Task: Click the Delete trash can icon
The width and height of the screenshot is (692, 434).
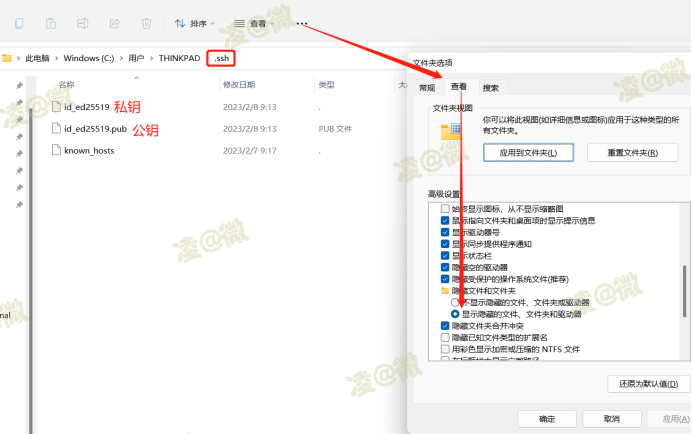Action: [147, 23]
